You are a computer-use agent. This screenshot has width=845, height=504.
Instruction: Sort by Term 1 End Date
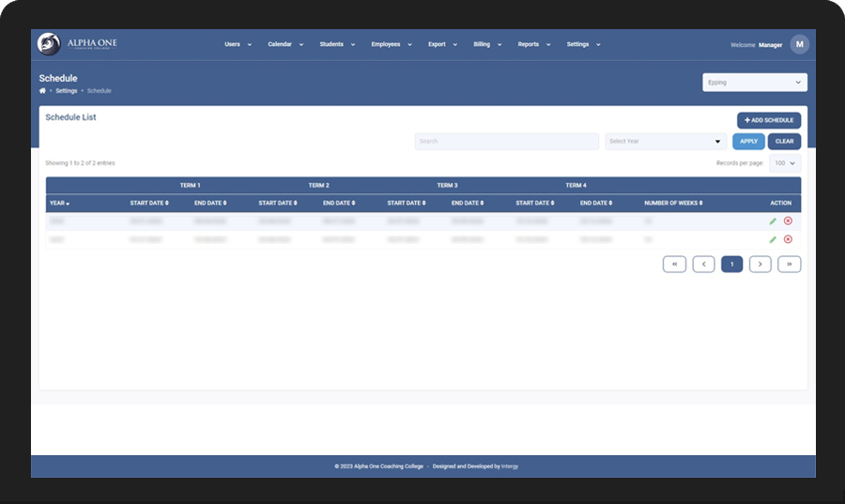tap(210, 203)
